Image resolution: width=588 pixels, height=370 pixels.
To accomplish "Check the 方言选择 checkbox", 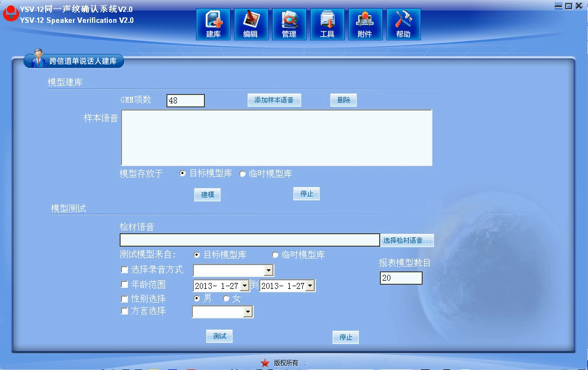I will 125,311.
